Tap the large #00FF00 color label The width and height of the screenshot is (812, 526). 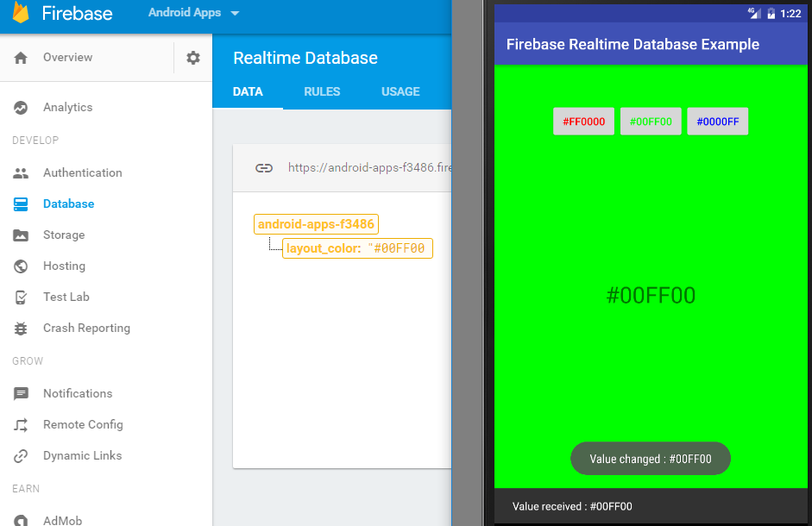pos(651,295)
